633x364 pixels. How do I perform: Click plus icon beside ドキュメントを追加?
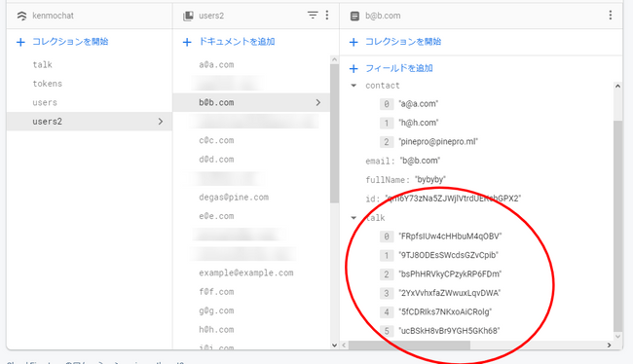[187, 42]
